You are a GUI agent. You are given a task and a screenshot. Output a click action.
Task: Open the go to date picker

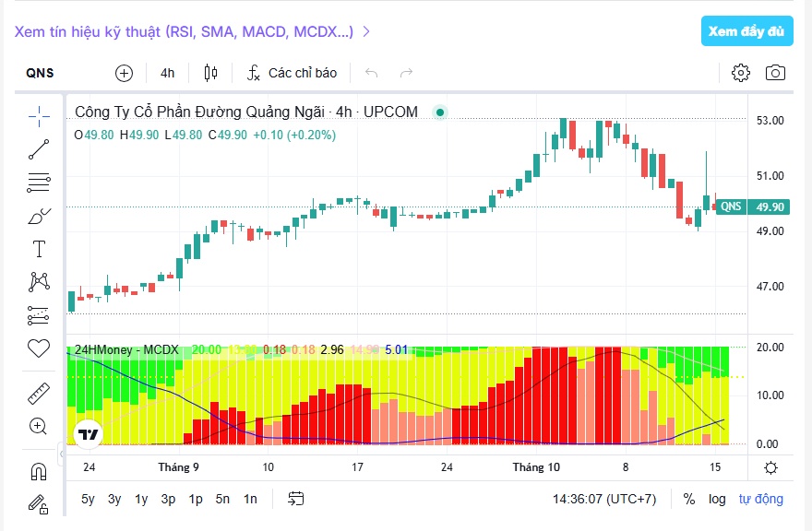[295, 499]
